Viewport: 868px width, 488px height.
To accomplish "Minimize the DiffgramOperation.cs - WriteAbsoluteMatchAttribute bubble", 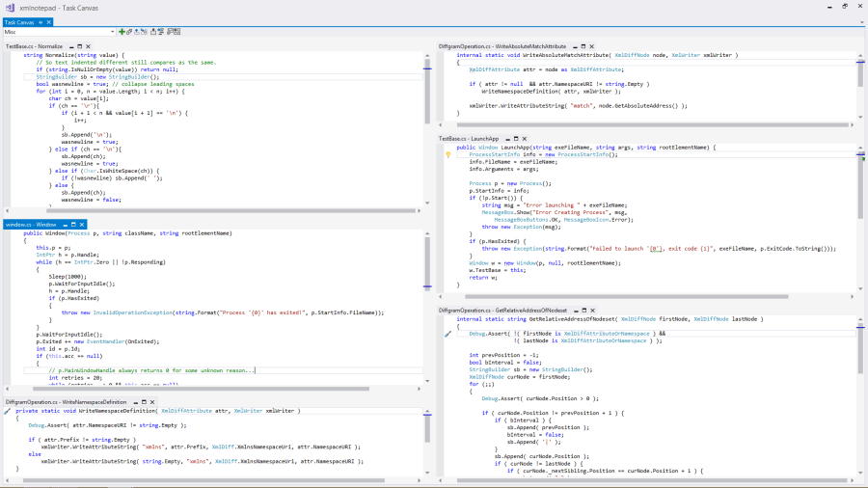I will [x=577, y=46].
